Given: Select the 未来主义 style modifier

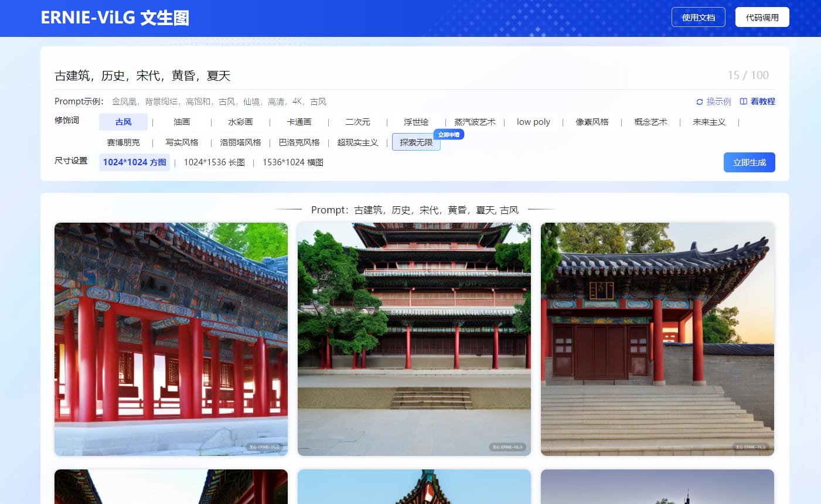Looking at the screenshot, I should (x=709, y=122).
